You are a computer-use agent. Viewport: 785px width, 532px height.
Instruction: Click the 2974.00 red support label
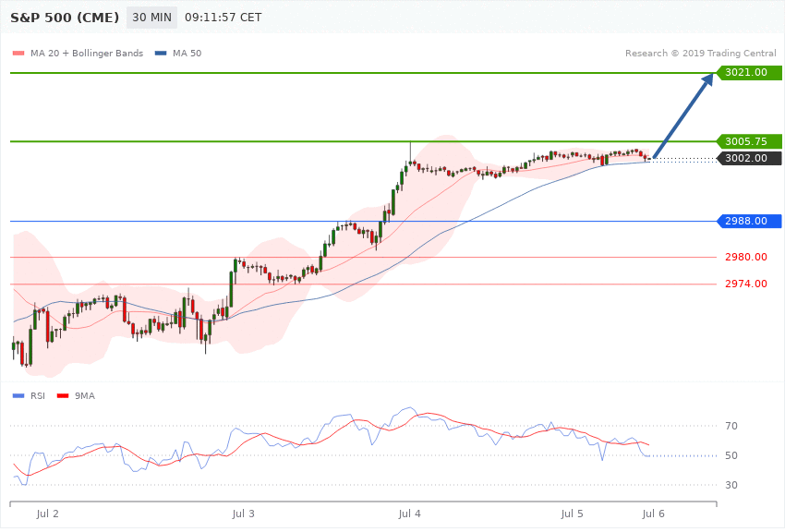[x=746, y=284]
